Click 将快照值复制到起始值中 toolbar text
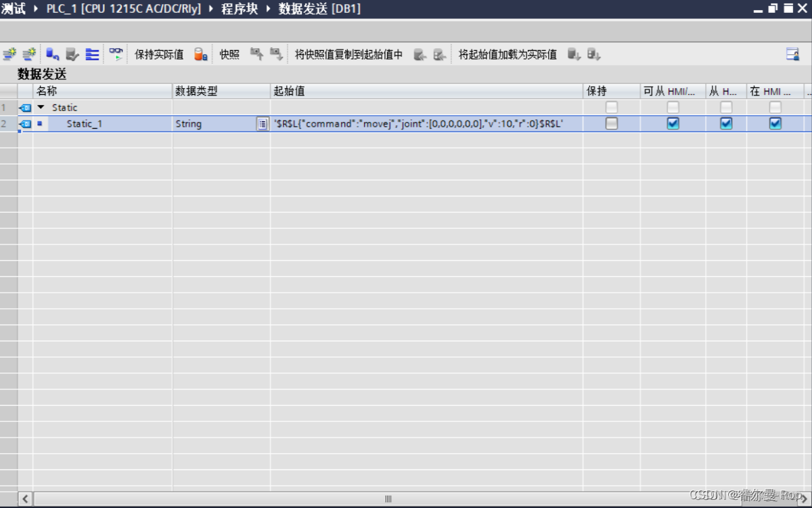 pyautogui.click(x=348, y=54)
